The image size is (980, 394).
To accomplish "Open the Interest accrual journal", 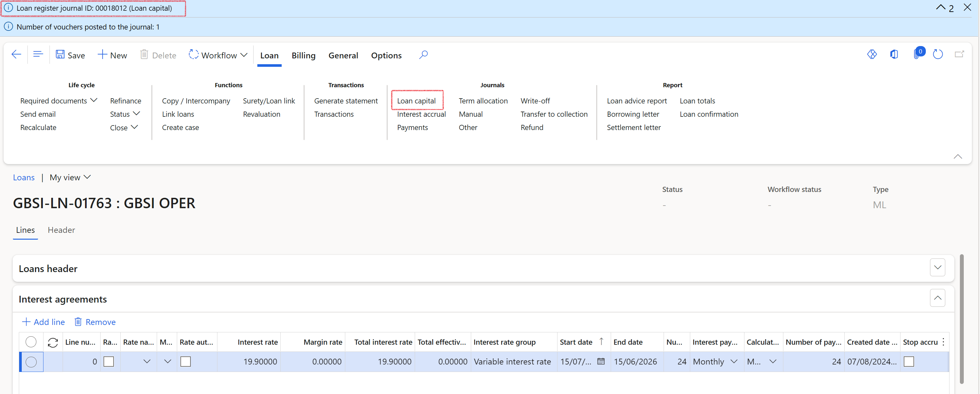I will tap(421, 114).
